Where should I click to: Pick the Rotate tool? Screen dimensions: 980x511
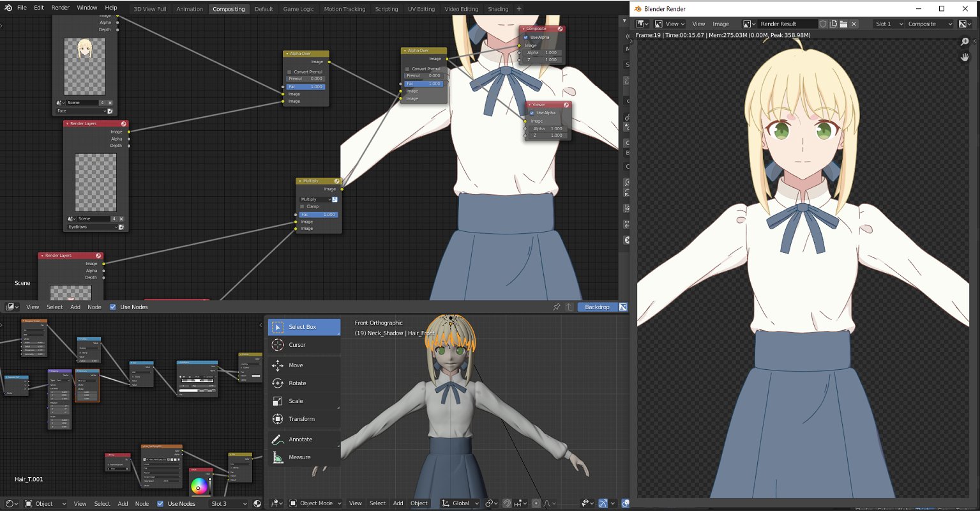coord(304,383)
